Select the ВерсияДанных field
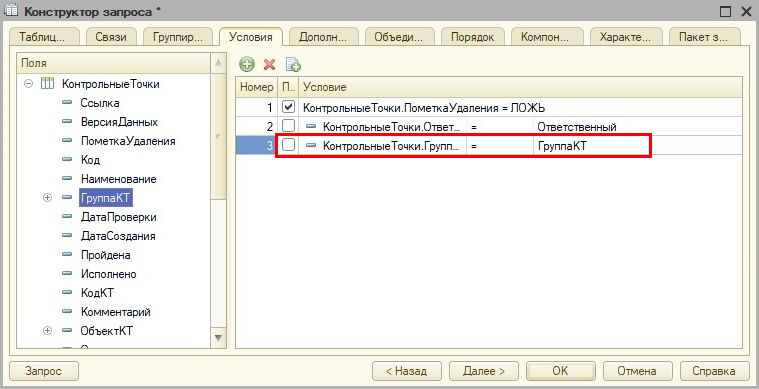This screenshot has width=759, height=389. click(x=120, y=121)
